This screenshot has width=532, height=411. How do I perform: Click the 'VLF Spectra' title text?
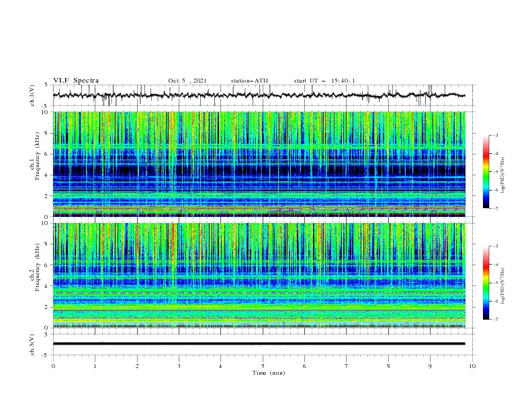point(76,81)
